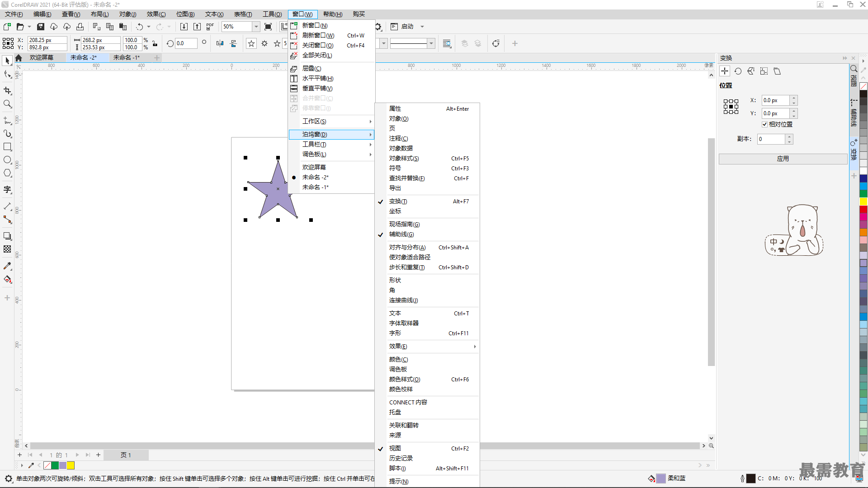The height and width of the screenshot is (488, 868).
Task: Select the Transparency tool
Action: point(7,249)
